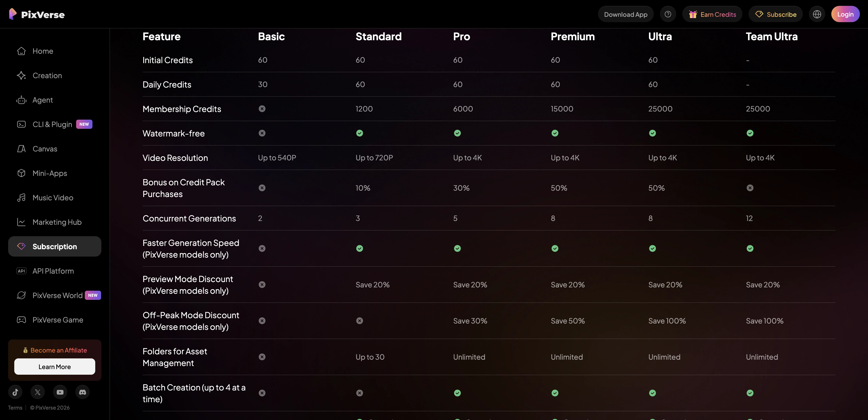Click the Basic Membership Credits cross icon
This screenshot has width=868, height=420.
262,108
